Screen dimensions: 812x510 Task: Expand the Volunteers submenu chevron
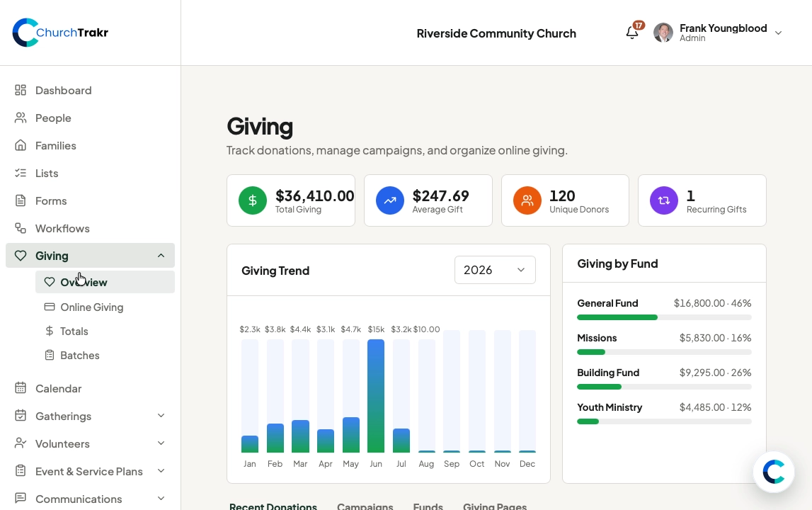pos(161,443)
